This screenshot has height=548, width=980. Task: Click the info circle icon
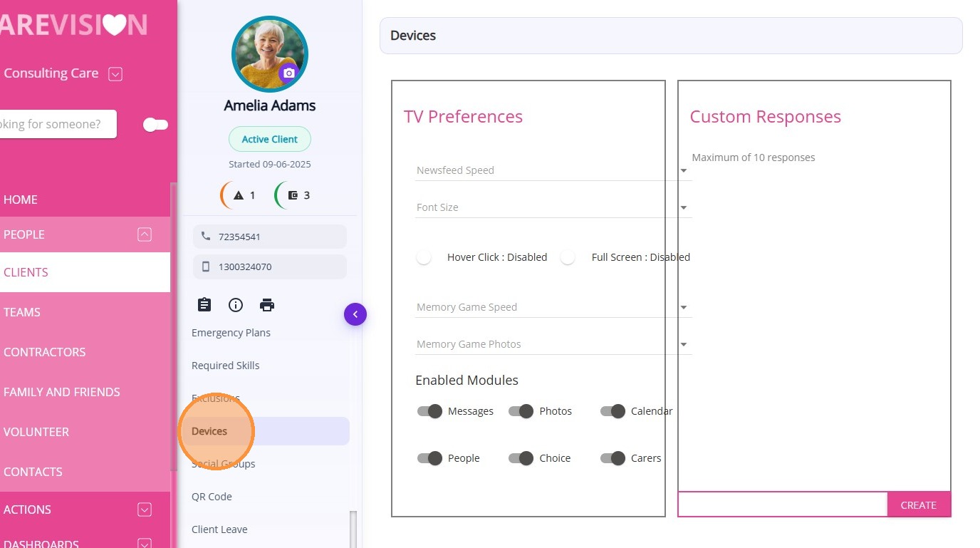(236, 305)
